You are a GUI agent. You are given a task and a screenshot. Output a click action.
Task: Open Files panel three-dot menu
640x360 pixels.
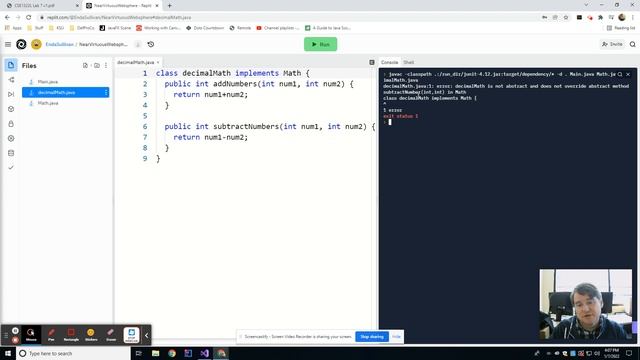(x=106, y=65)
